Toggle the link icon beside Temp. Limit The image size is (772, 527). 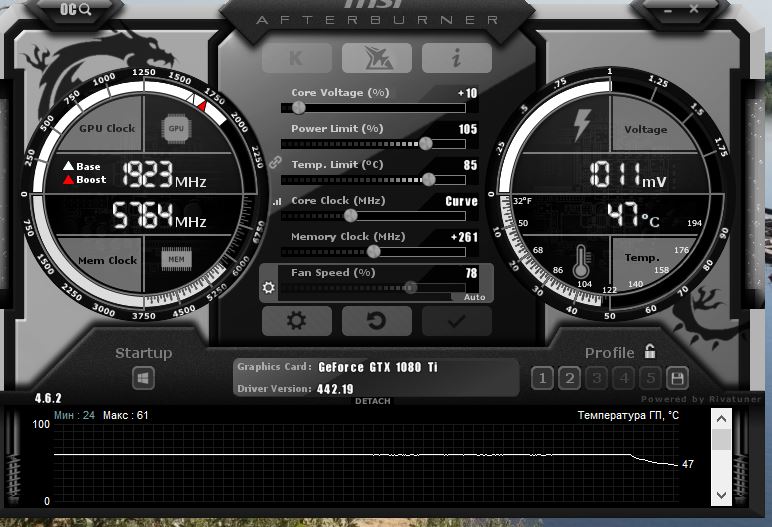pyautogui.click(x=275, y=162)
